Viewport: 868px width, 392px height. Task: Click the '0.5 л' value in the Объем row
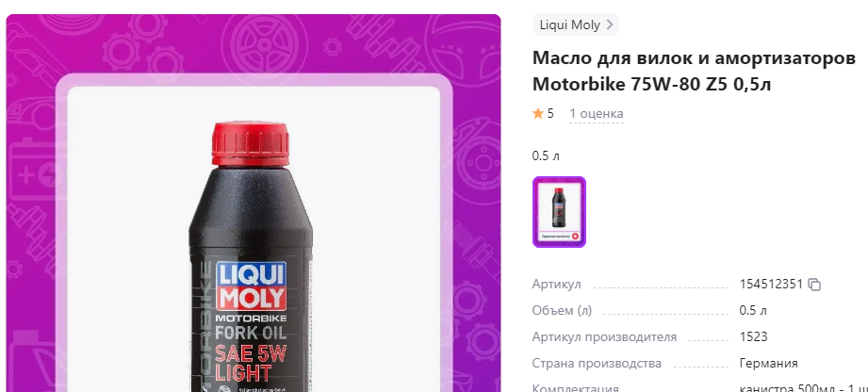pos(753,311)
